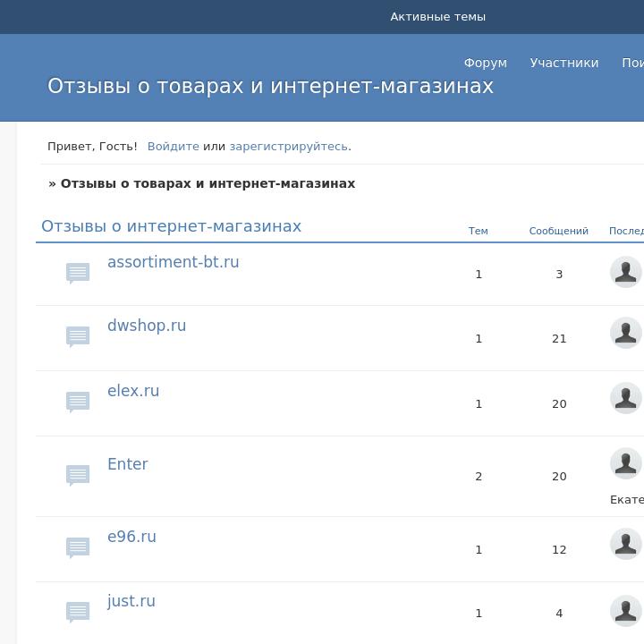Image resolution: width=644 pixels, height=644 pixels.
Task: Click the Привет, Гость! greeting text
Action: [x=92, y=147]
